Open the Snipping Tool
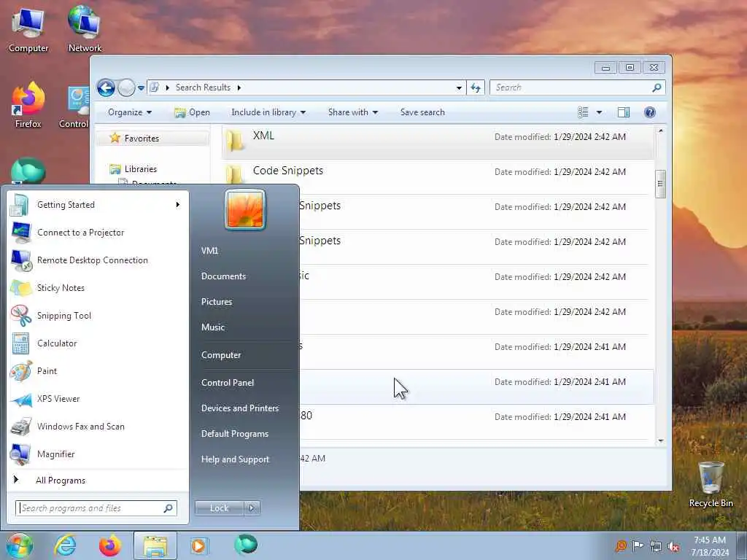This screenshot has width=747, height=560. [x=98, y=315]
